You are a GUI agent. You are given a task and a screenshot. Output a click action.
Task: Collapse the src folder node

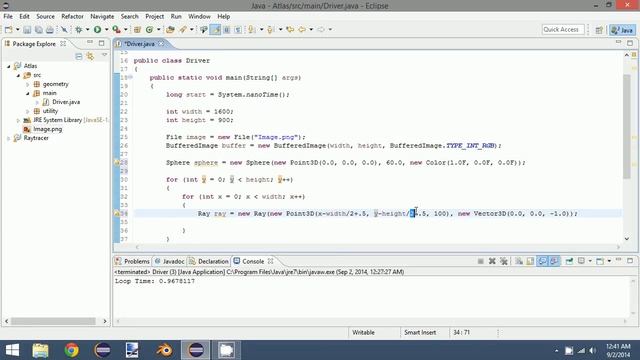(18, 75)
